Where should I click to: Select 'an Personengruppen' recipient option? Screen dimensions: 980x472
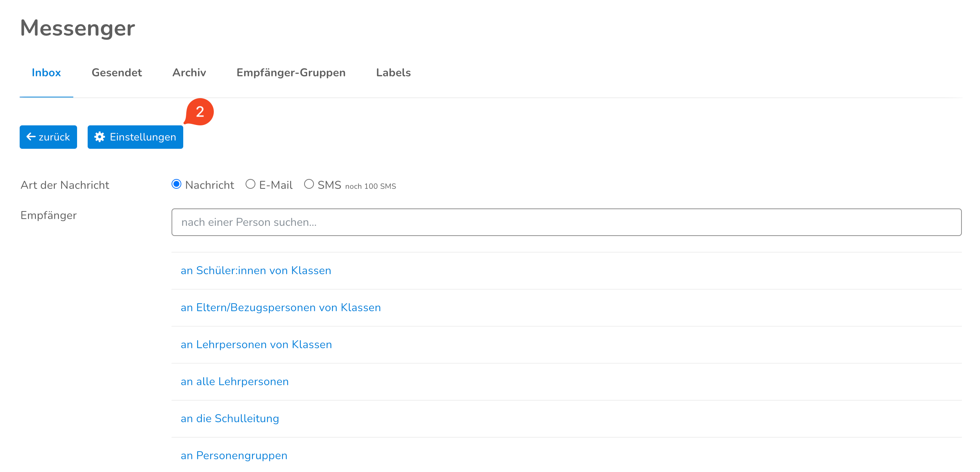pos(233,455)
